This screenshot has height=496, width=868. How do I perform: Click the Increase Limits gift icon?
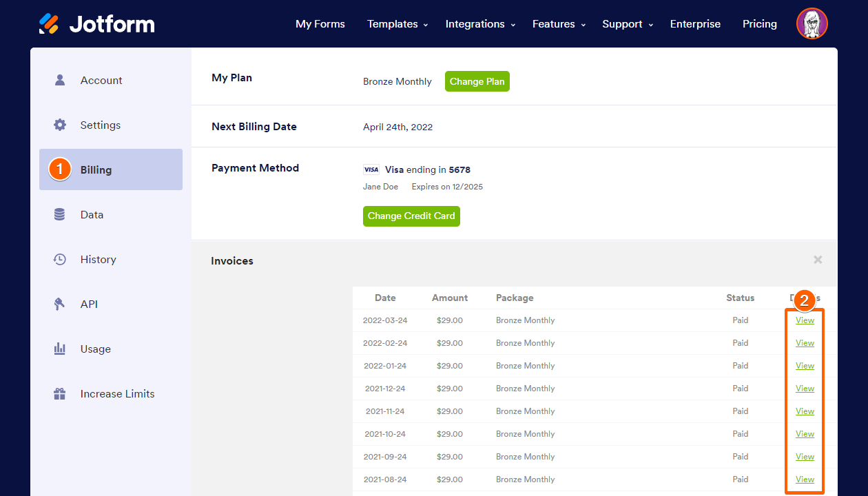click(60, 394)
